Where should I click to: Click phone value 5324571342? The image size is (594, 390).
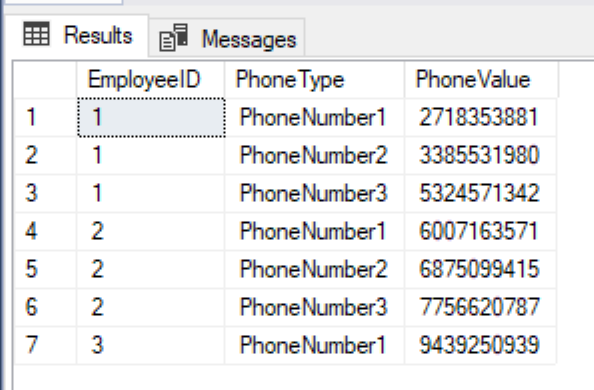(480, 193)
